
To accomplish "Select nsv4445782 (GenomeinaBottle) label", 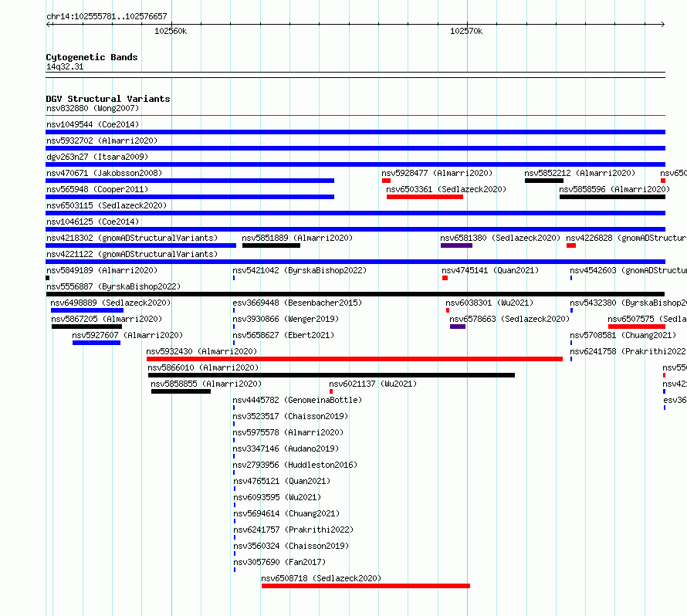I will tap(297, 400).
